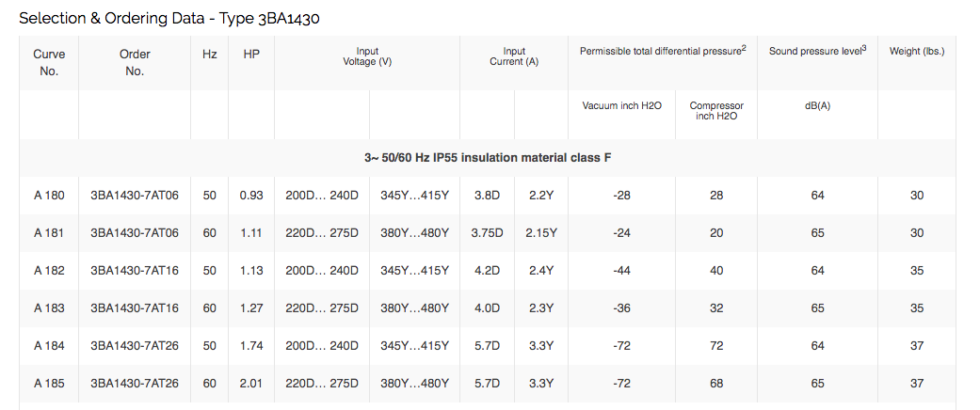Click order number in the A 185 row
The image size is (980, 410).
[135, 384]
